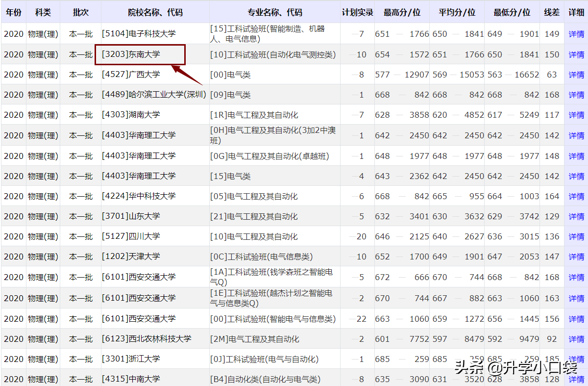This screenshot has width=588, height=386.
Task: Click major [0J]工科试验班(电气与自动化)
Action: (264, 359)
